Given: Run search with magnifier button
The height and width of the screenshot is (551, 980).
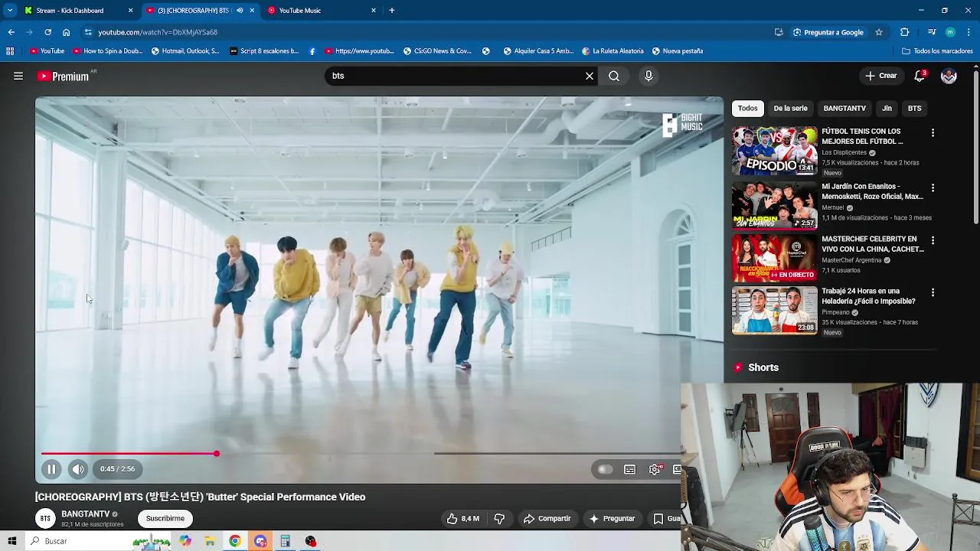Looking at the screenshot, I should pos(614,76).
